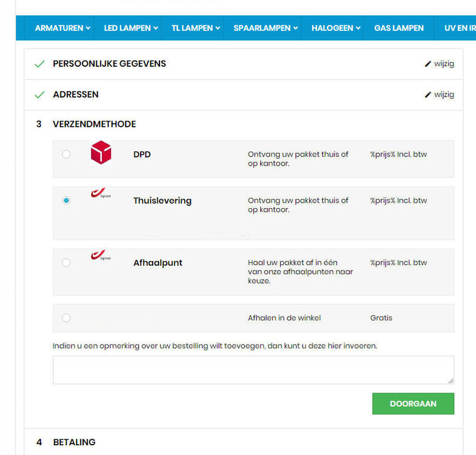Select Afhalen in de winkel radio button
Screen dimensions: 476x455
pyautogui.click(x=66, y=318)
